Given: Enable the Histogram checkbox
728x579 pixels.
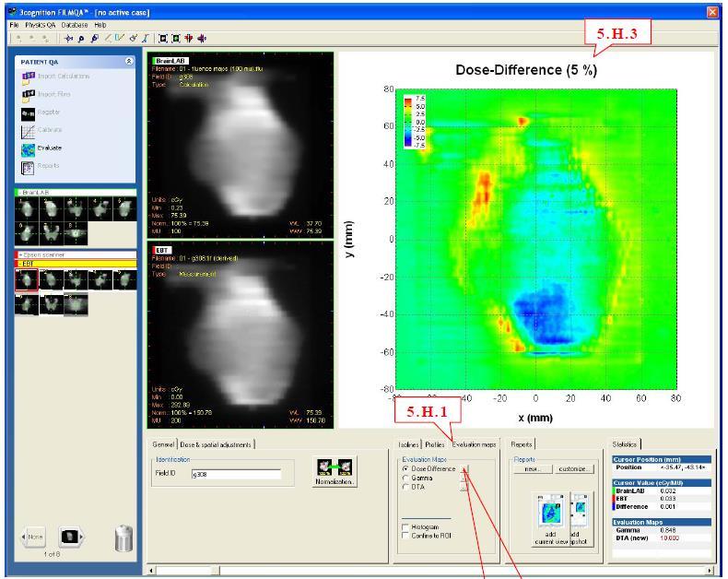Looking at the screenshot, I should pyautogui.click(x=405, y=527).
